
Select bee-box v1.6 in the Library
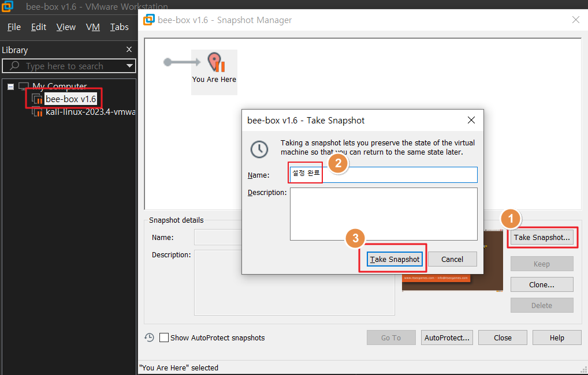point(71,99)
